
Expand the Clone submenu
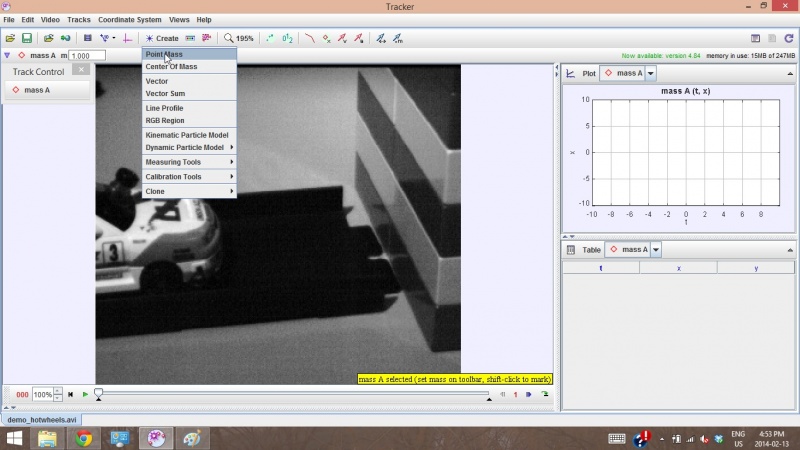point(189,191)
